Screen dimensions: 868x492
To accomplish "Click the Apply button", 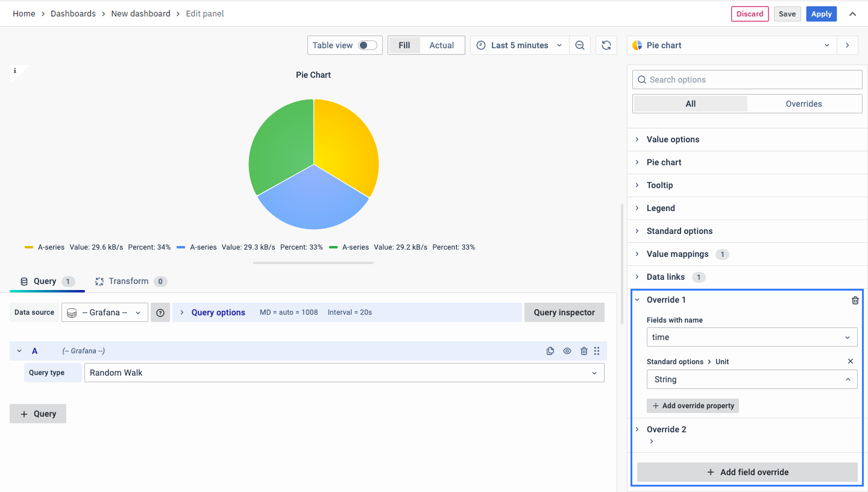I will [821, 14].
